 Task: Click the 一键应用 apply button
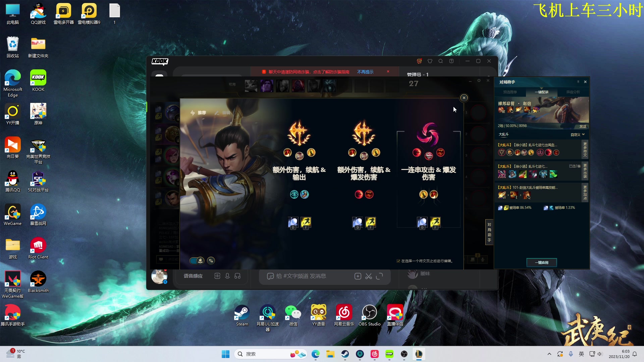tap(541, 262)
